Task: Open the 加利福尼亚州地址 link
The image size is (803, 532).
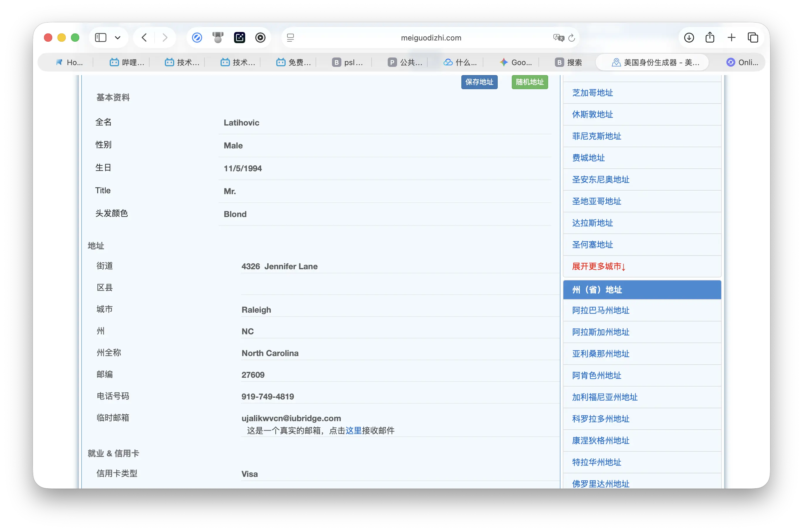Action: [x=605, y=397]
